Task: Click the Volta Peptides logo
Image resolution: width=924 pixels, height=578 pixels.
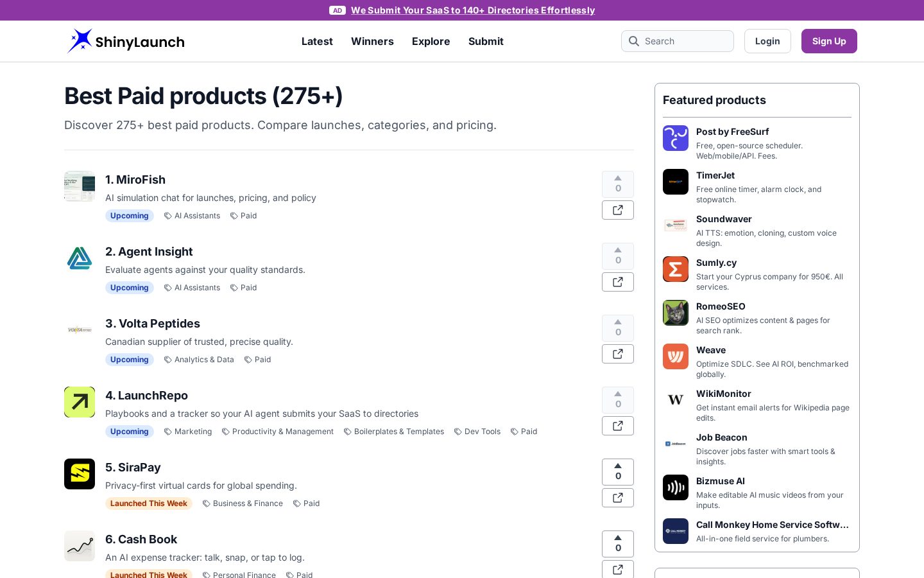Action: coord(80,330)
